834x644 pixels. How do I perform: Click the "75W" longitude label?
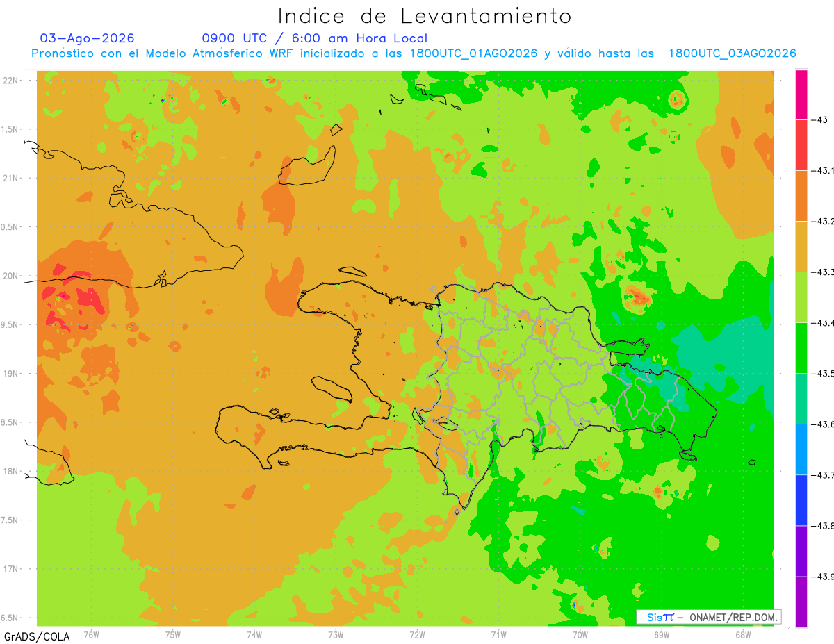[172, 634]
